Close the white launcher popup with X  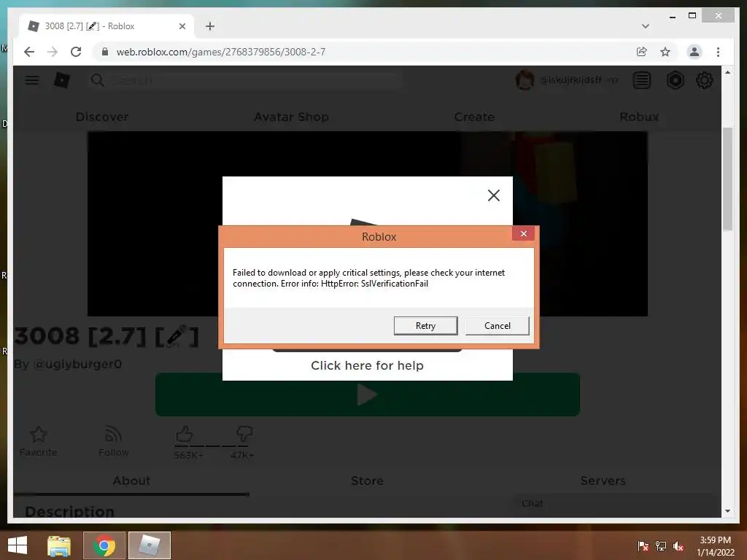pyautogui.click(x=494, y=195)
